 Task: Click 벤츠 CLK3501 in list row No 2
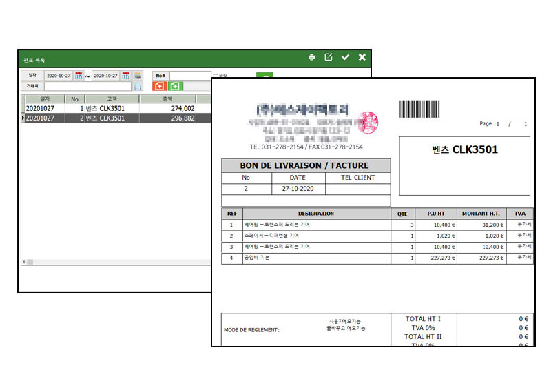tap(105, 118)
